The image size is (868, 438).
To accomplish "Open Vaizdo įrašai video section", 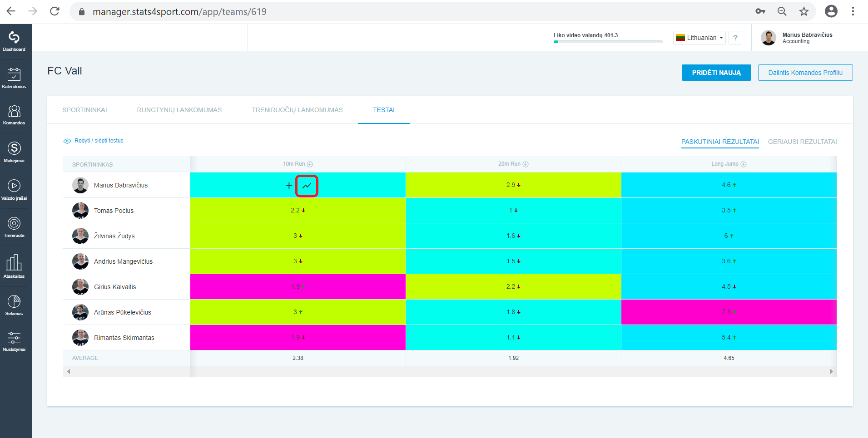I will point(14,189).
